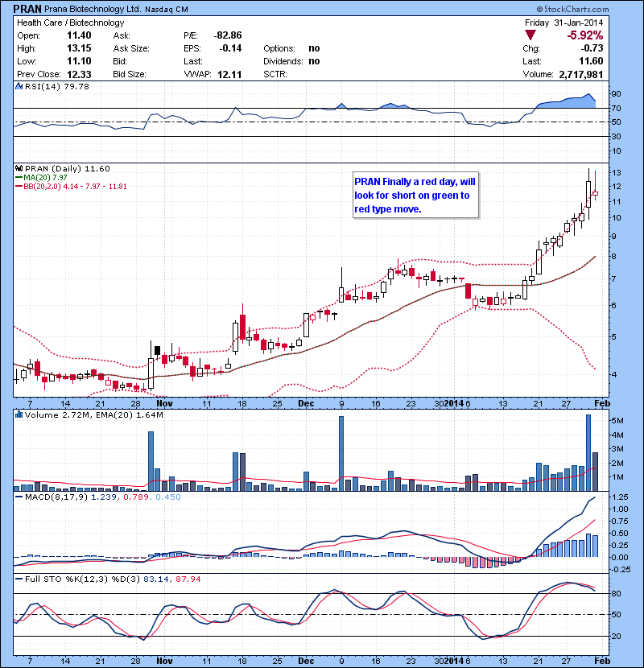Click the Dividends: no field
644x668 pixels.
coord(291,61)
